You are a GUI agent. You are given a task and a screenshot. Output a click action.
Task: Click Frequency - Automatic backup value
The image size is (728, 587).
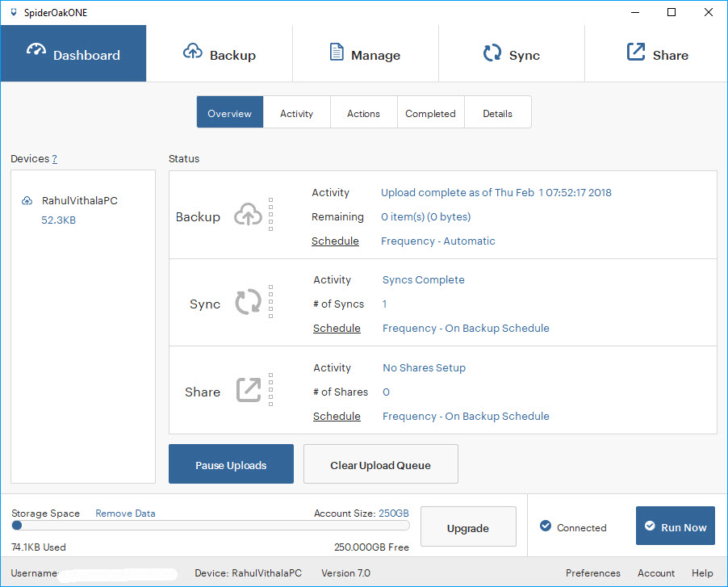(437, 241)
